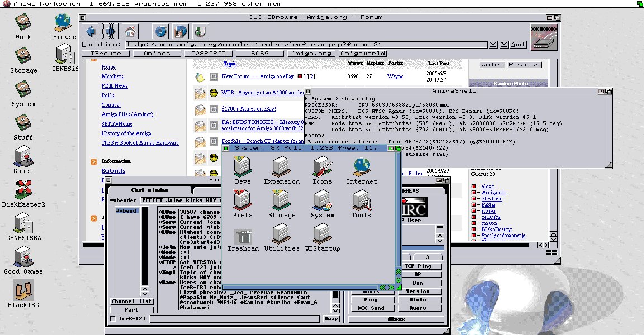Open the PDA News link
Image resolution: width=644 pixels, height=335 pixels.
pos(115,85)
